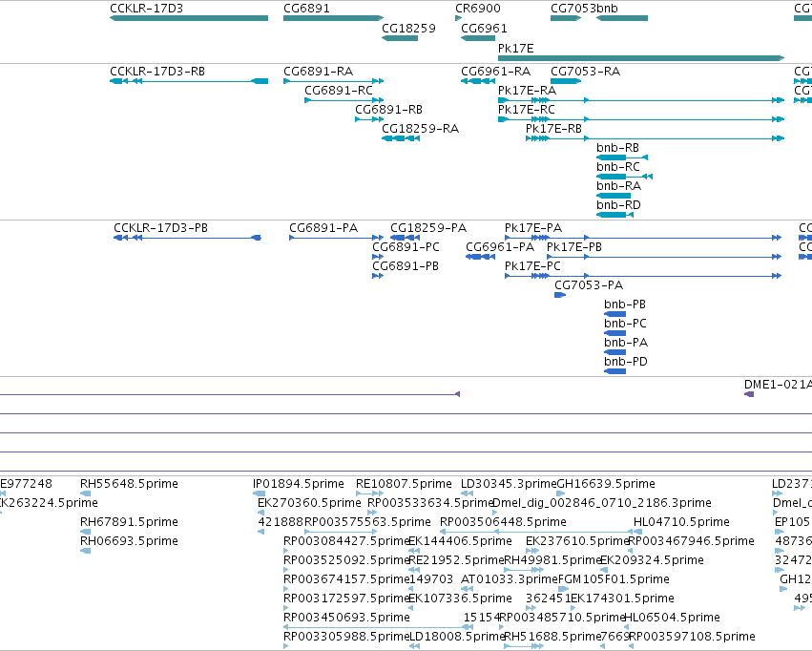Open EST RP003597108.5prime
Screen dimensions: 812x651
pos(692,637)
